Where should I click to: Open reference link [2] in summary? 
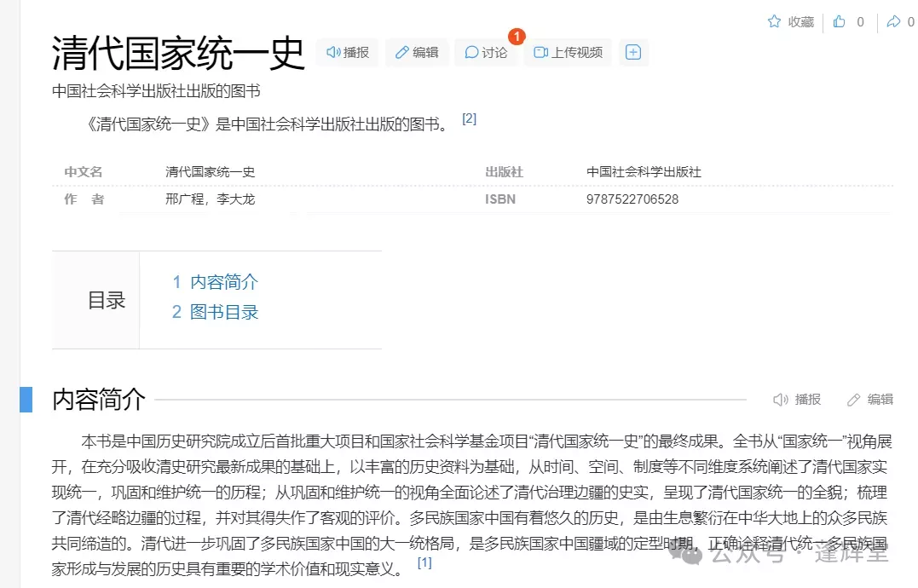pos(469,118)
